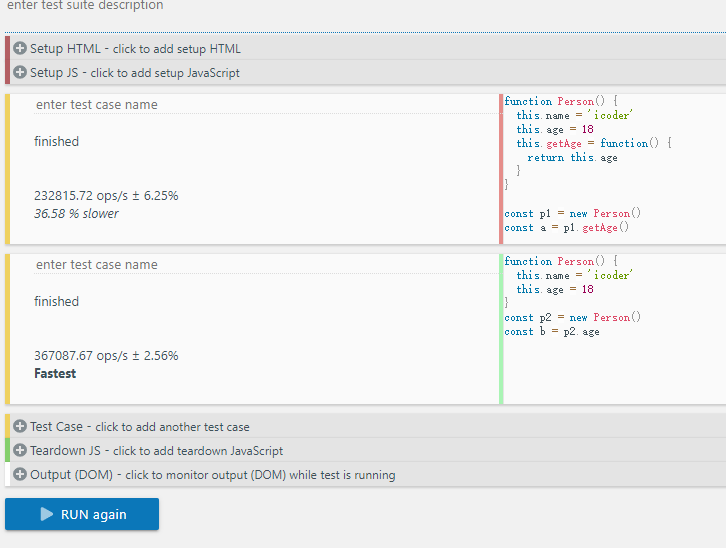Click red bar beside first code block
The height and width of the screenshot is (548, 726).
click(x=501, y=169)
